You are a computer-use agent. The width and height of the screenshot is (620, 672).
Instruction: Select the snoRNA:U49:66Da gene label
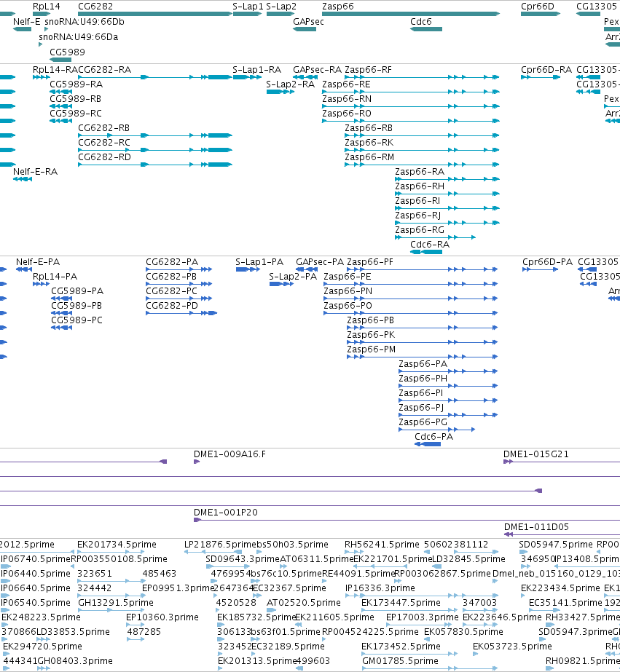pyautogui.click(x=79, y=37)
